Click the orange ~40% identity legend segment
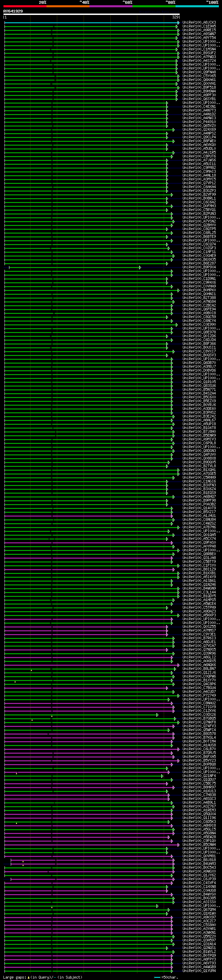This screenshot has width=222, height=980. click(x=68, y=6)
